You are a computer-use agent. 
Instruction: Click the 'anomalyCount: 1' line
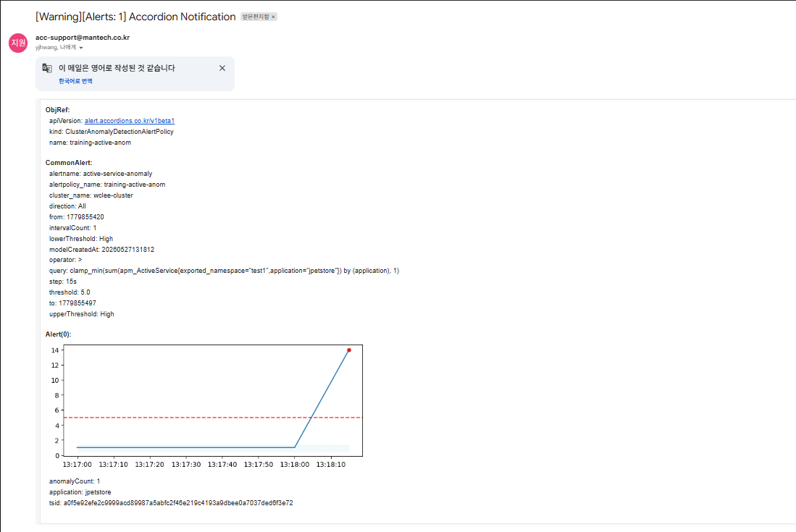(x=75, y=481)
